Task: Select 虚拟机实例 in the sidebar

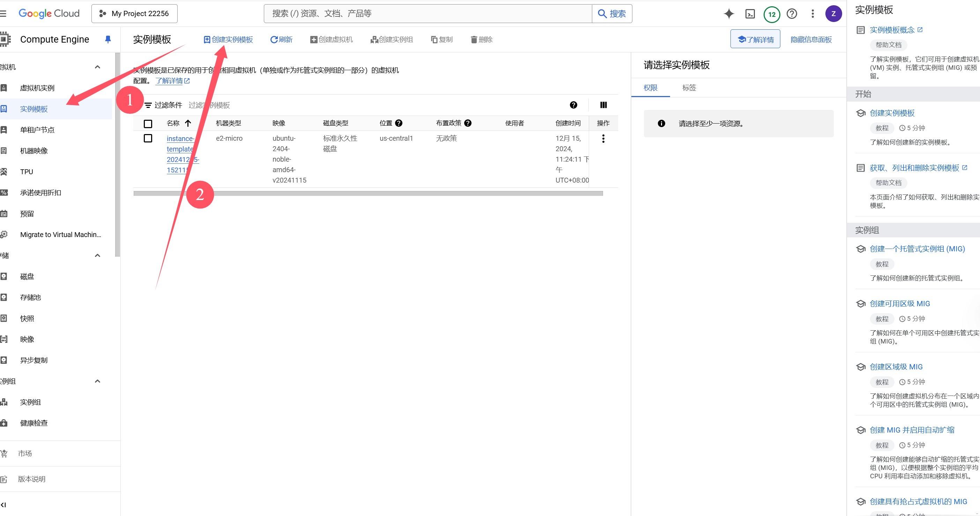Action: 37,88
